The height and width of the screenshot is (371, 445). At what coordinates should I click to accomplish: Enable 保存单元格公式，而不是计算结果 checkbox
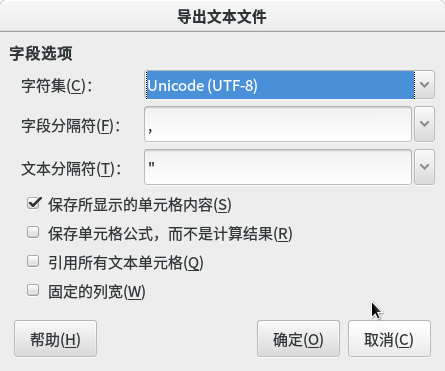coord(33,232)
